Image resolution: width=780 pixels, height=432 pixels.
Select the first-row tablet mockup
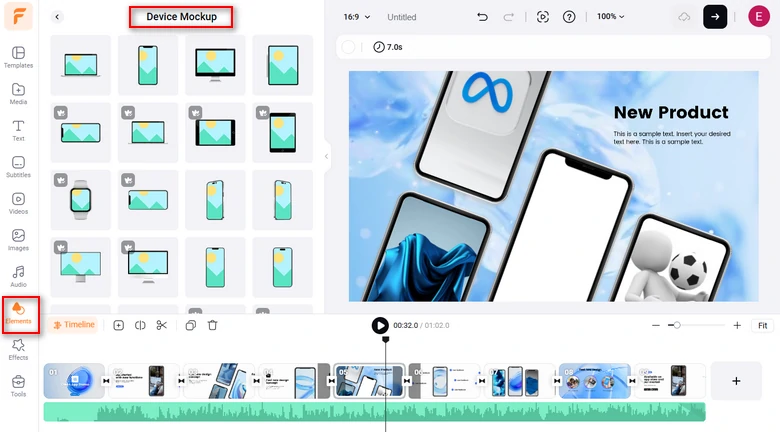(283, 65)
